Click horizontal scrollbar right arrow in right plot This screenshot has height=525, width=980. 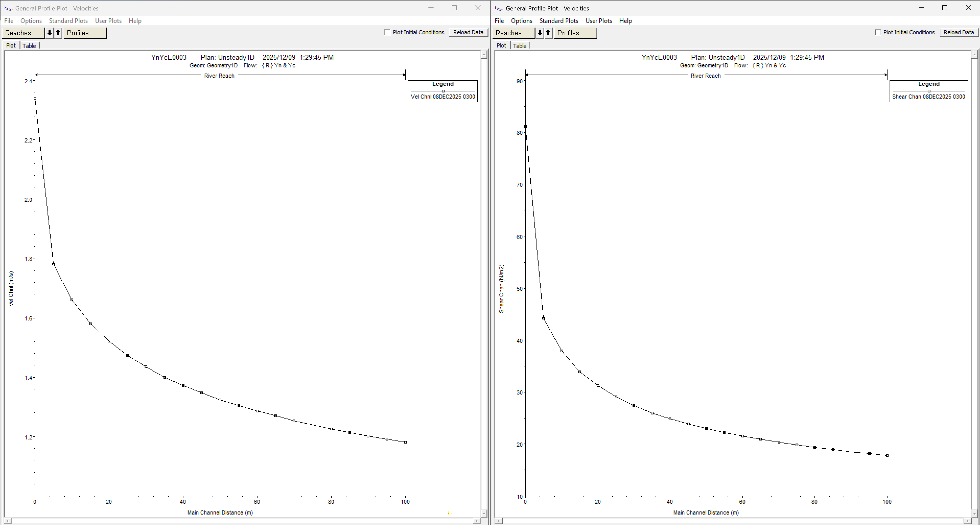(967, 521)
